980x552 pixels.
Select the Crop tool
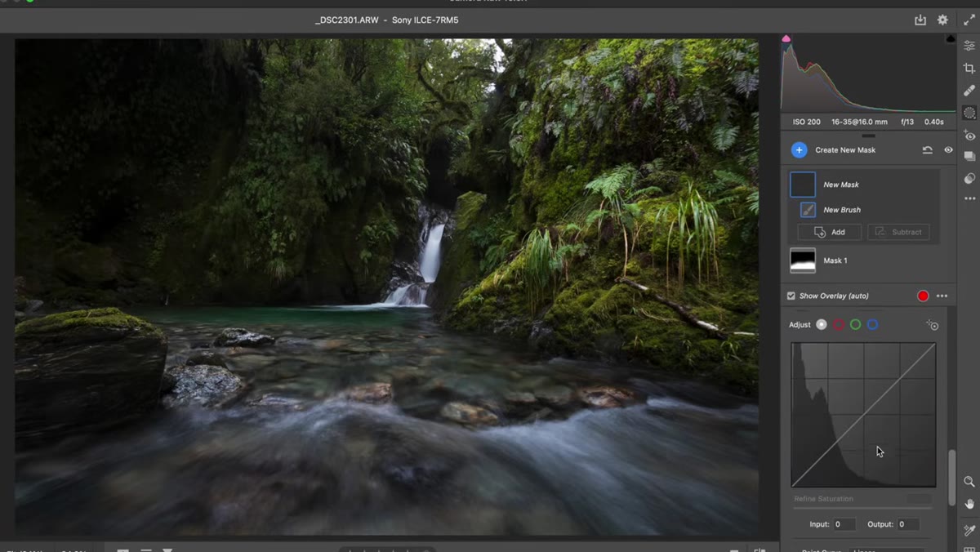[969, 69]
